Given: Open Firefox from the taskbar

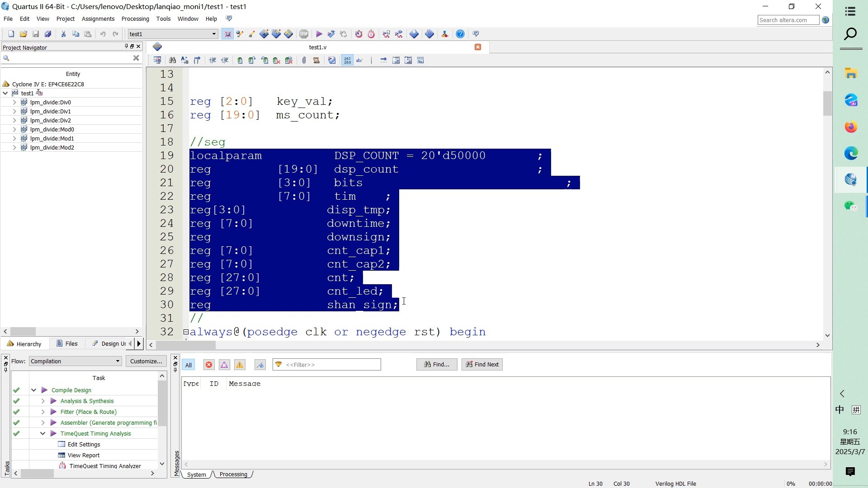Looking at the screenshot, I should coord(851,127).
